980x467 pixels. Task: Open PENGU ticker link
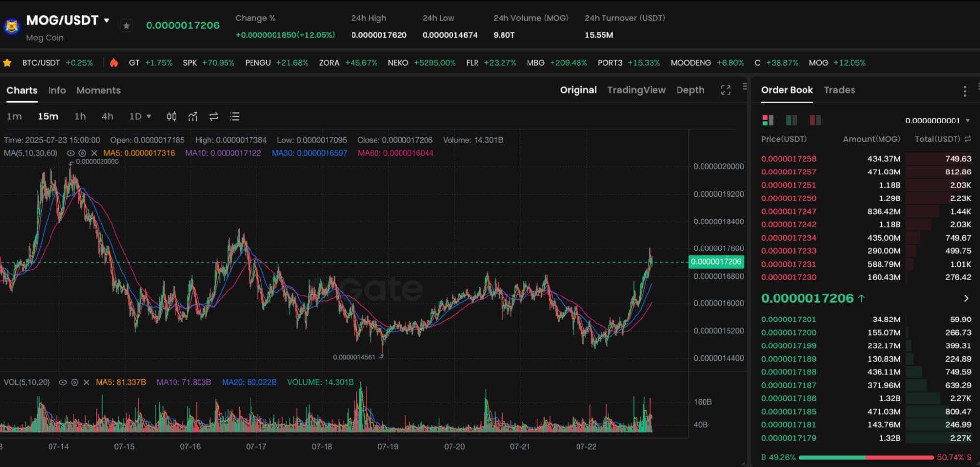click(x=276, y=63)
